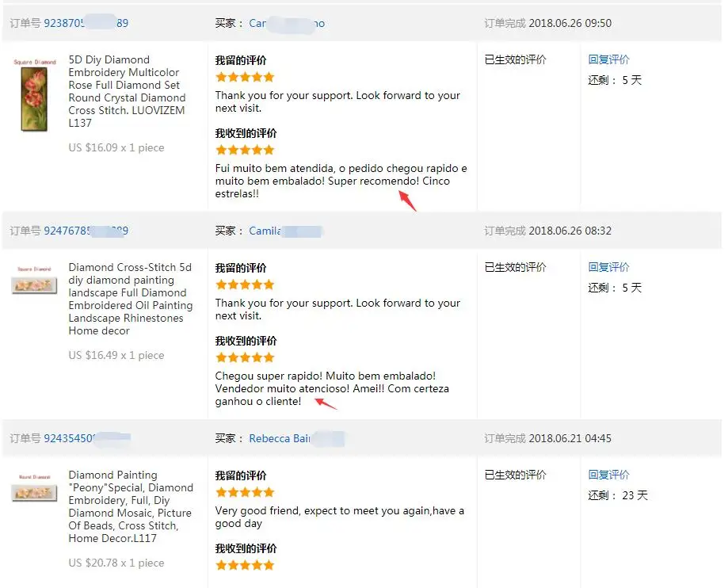Screen dimensions: 728x588
Task: Click received star rating on Camila's order
Action: 245,357
